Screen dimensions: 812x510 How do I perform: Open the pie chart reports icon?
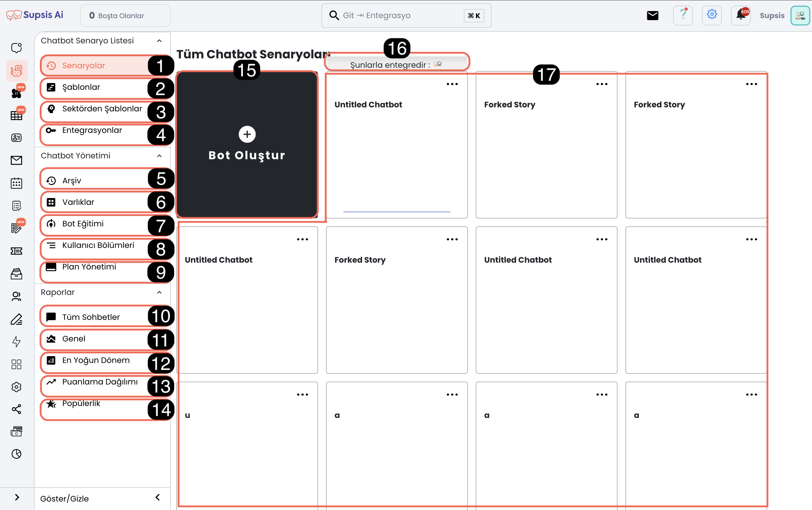[x=16, y=454]
